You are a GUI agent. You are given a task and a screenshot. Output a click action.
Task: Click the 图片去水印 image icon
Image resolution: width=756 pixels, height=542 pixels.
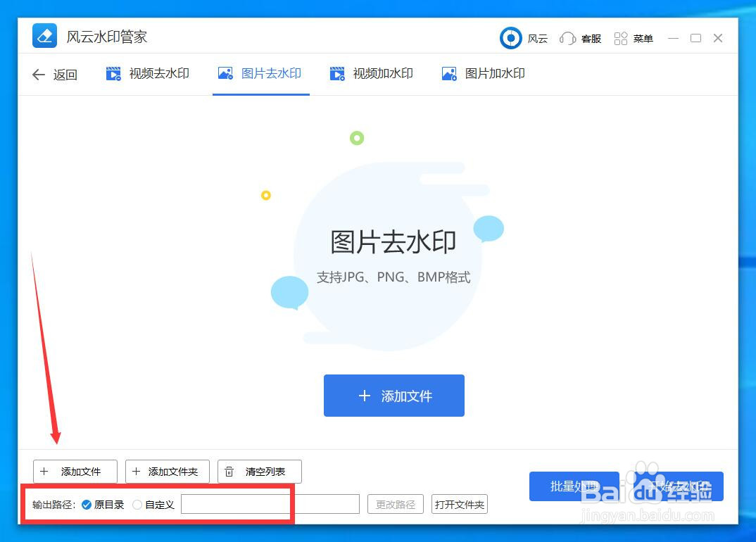(x=225, y=73)
